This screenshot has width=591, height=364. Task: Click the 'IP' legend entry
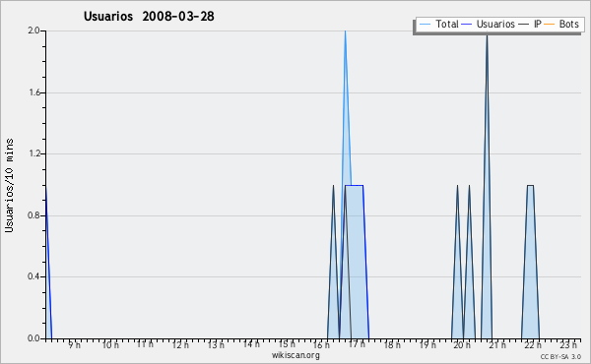(x=538, y=24)
